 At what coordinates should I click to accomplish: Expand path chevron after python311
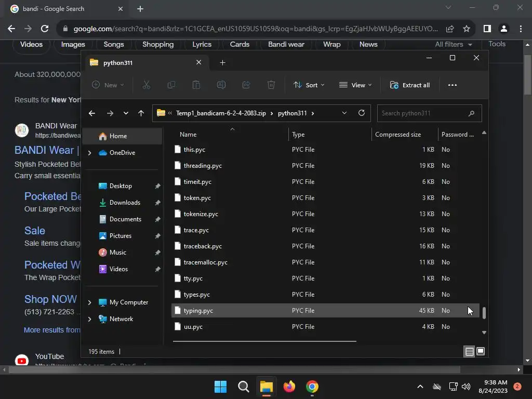(x=312, y=113)
